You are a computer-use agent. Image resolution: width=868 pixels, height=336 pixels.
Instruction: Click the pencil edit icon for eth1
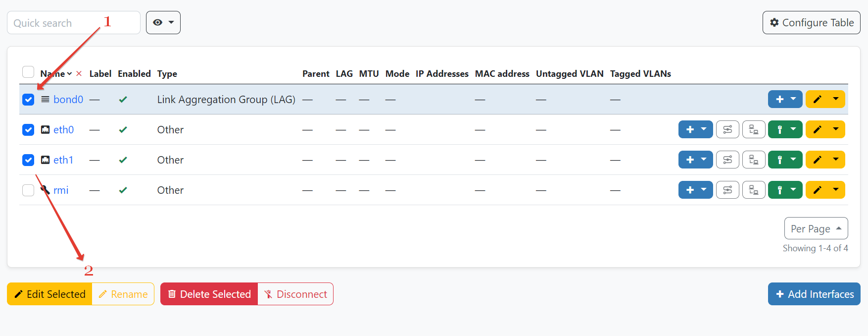pyautogui.click(x=818, y=160)
